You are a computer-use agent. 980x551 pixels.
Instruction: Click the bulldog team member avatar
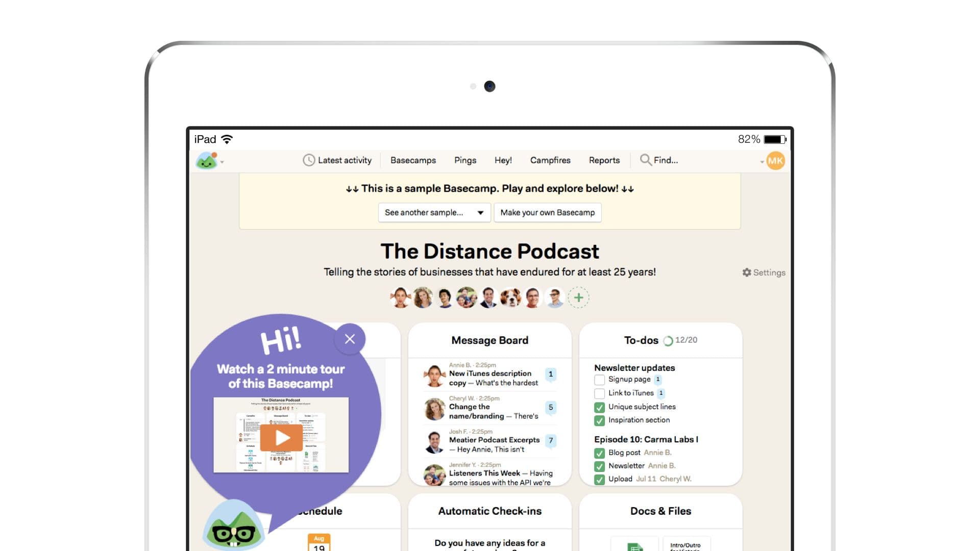(510, 297)
